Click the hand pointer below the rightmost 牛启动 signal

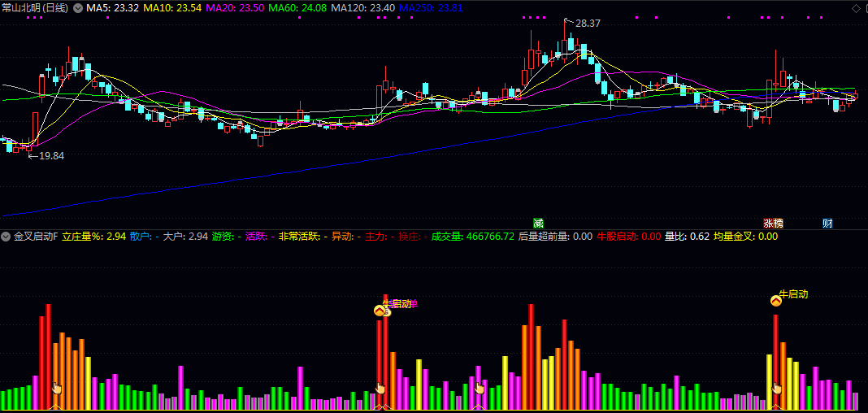[777, 388]
